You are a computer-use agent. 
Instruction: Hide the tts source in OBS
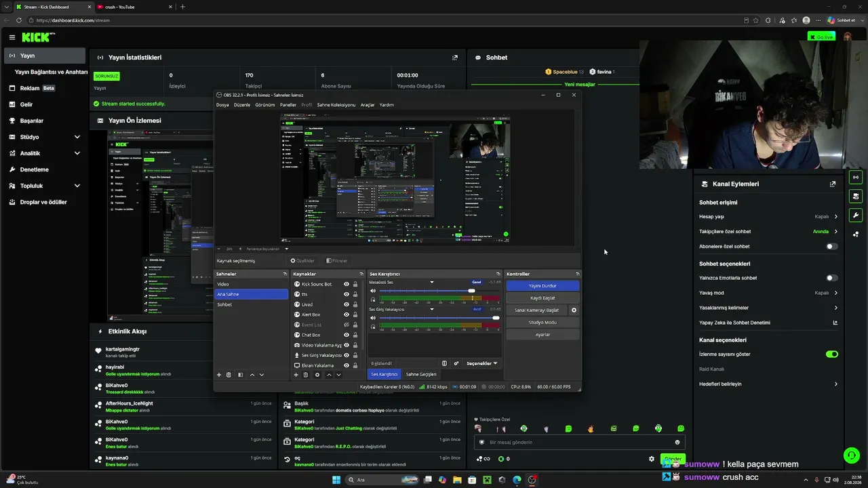tap(347, 295)
